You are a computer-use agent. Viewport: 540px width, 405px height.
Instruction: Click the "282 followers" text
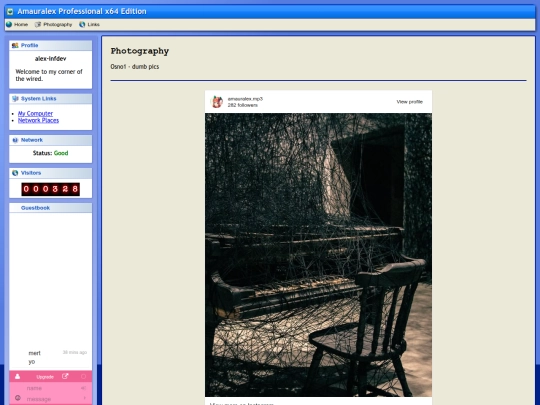tap(242, 105)
